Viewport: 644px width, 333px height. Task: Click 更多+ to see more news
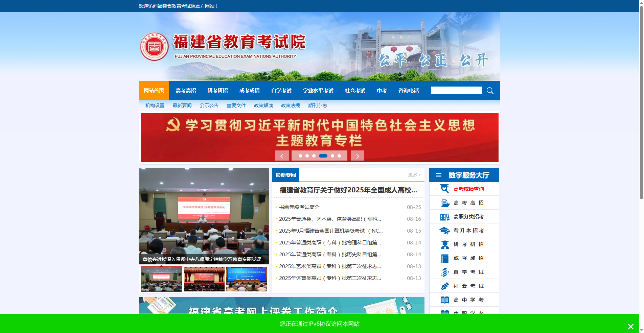click(x=414, y=175)
